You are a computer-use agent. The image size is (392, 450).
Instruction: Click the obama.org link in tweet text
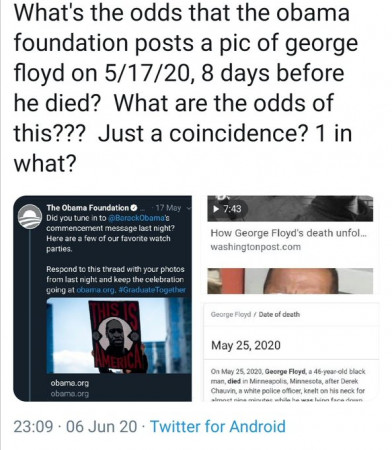coord(96,290)
